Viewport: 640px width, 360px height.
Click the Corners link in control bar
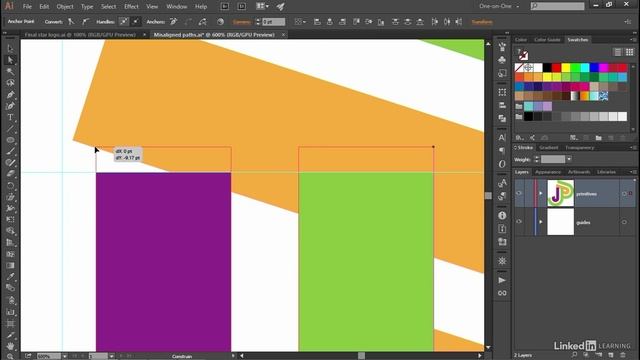point(242,22)
